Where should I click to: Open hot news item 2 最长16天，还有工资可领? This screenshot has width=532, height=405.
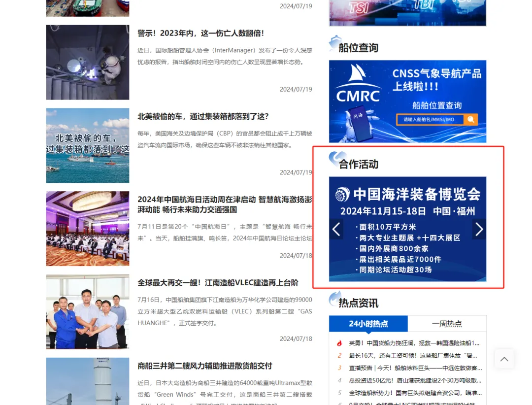[413, 356]
